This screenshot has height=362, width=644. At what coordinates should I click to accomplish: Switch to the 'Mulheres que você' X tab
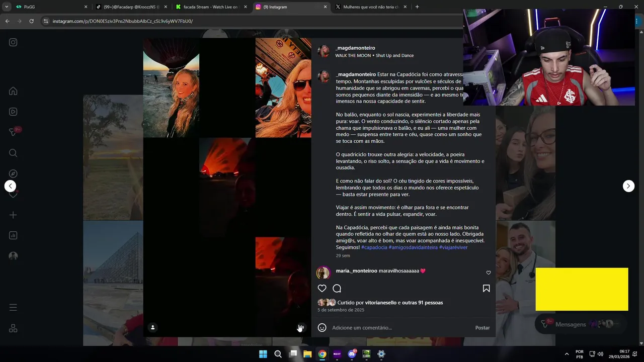click(371, 7)
